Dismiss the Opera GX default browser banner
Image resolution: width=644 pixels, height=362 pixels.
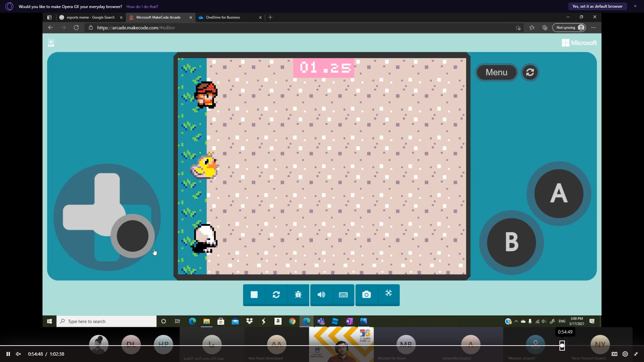tap(635, 6)
